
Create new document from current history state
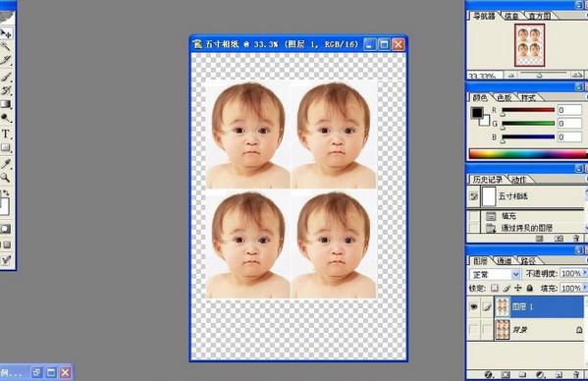click(x=540, y=238)
